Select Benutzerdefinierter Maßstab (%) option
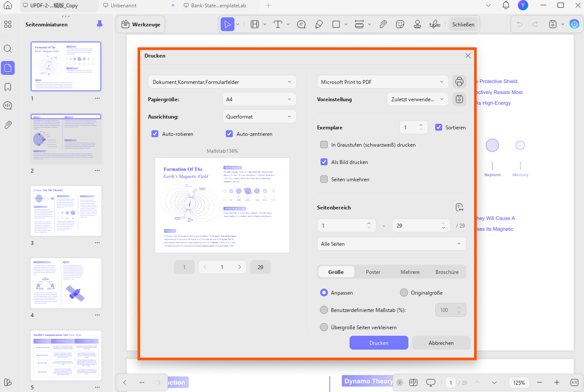 coord(324,310)
